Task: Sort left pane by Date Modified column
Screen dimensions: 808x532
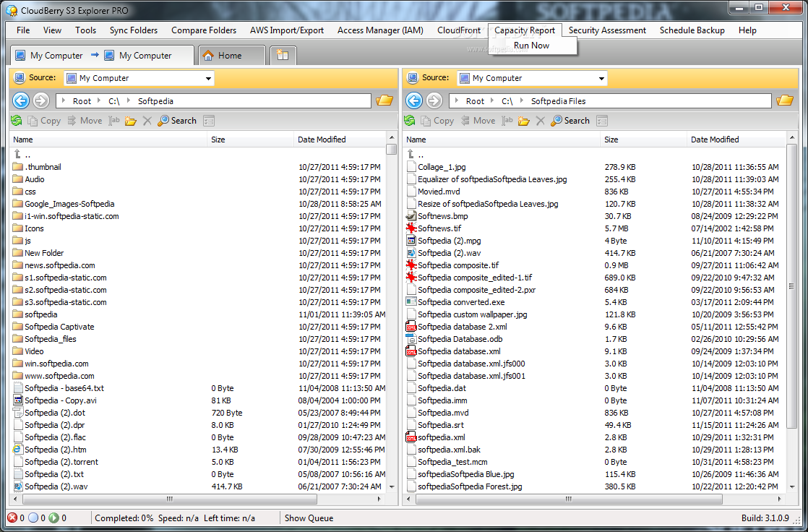Action: [340, 140]
